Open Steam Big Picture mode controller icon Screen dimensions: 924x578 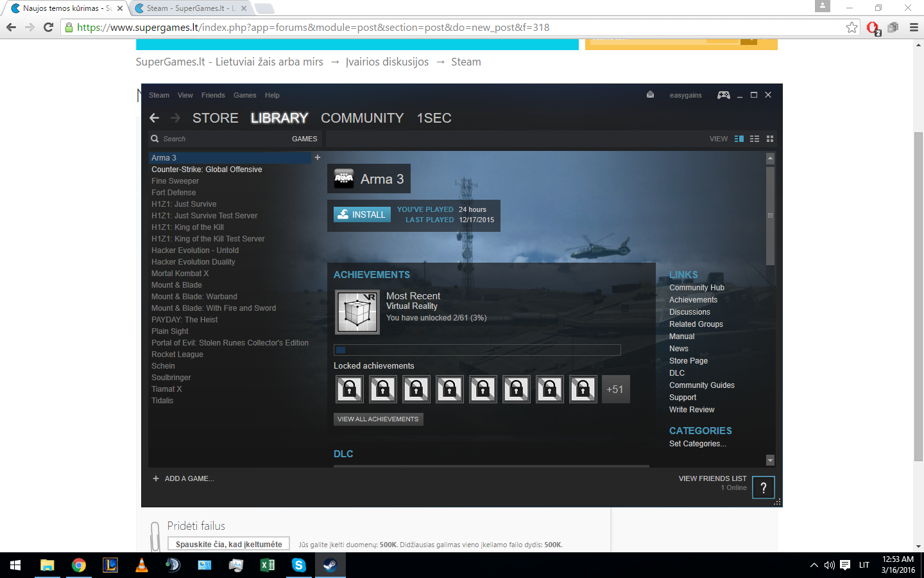(x=724, y=95)
